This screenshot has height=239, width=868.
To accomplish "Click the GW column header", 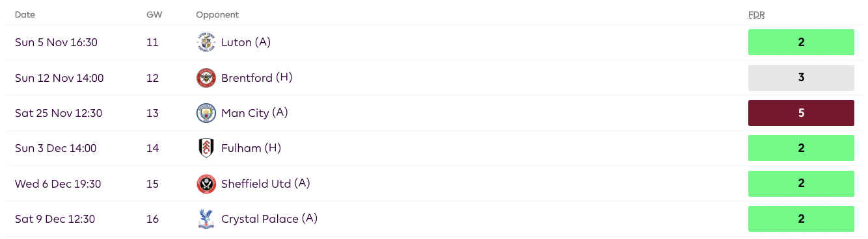I will (154, 14).
